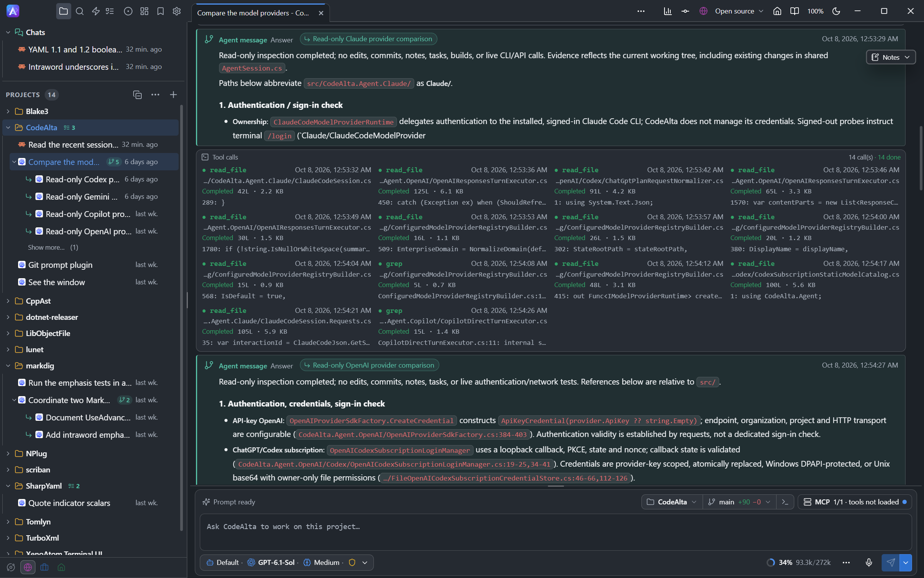Click MCP 1/1 tools not loaded button
This screenshot has width=924, height=578.
tap(855, 502)
